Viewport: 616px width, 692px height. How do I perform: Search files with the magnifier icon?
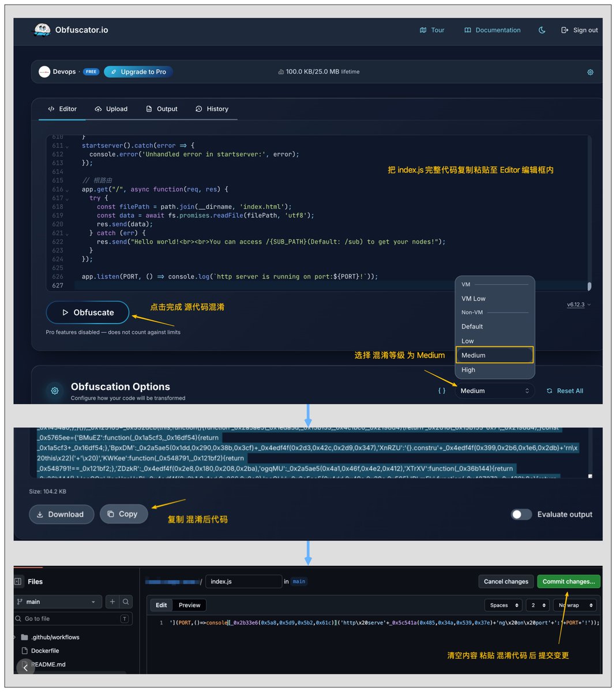coord(126,601)
